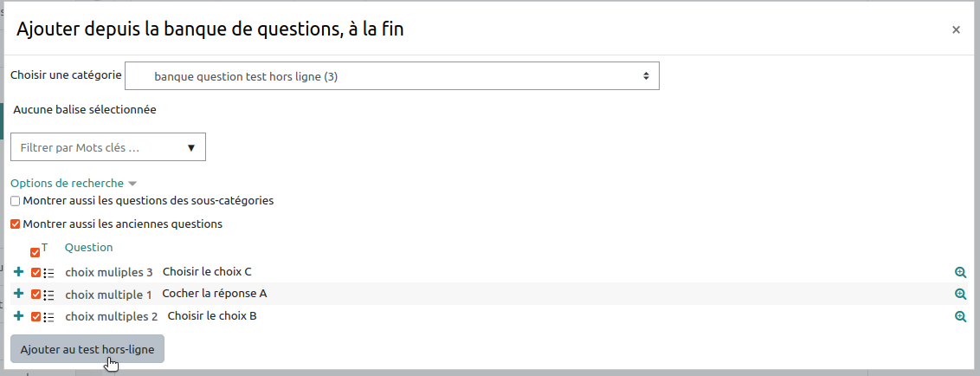This screenshot has height=376, width=980.
Task: Preview question choix multiples 2 with magnifier
Action: click(x=960, y=317)
